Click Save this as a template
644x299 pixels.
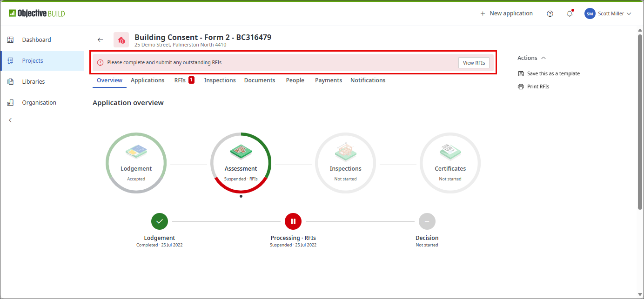(549, 73)
